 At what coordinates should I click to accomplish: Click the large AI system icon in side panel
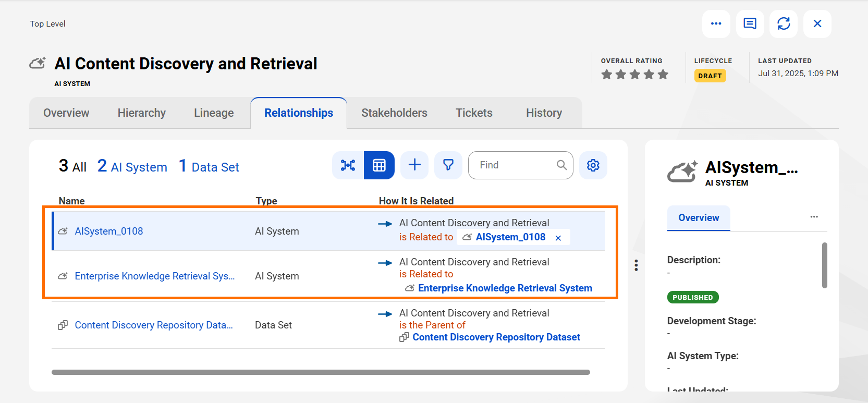pos(682,172)
